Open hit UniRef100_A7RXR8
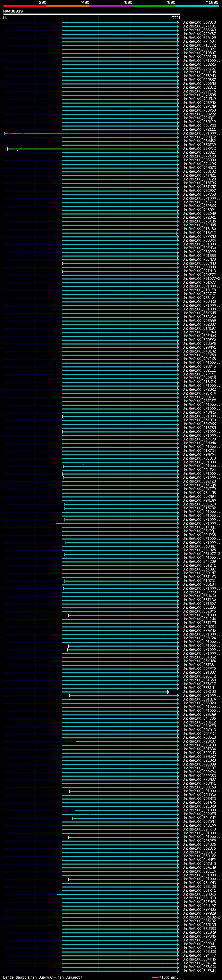This screenshot has width=222, height=980. pyautogui.click(x=199, y=156)
